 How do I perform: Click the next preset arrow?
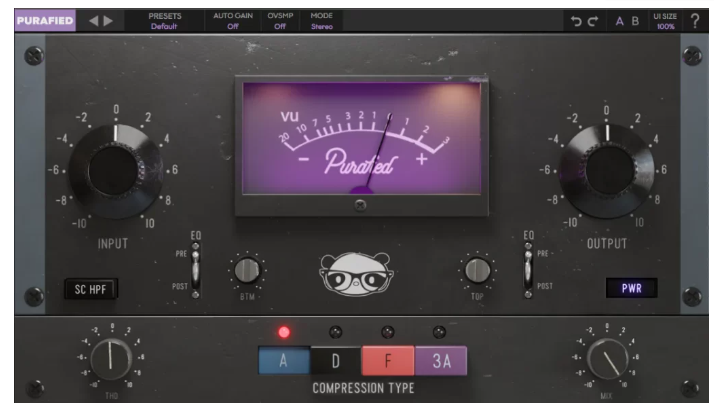[x=108, y=20]
